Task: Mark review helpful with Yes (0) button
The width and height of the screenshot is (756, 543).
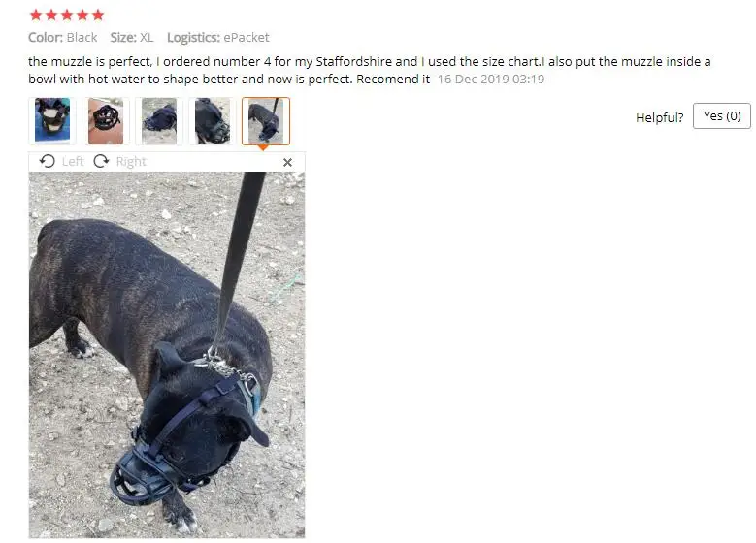Action: [x=721, y=116]
